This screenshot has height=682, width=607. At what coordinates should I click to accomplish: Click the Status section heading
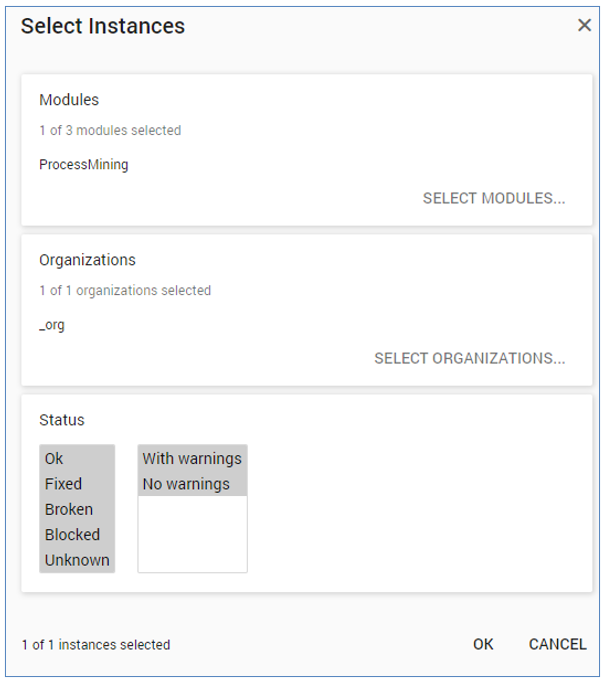[x=62, y=420]
